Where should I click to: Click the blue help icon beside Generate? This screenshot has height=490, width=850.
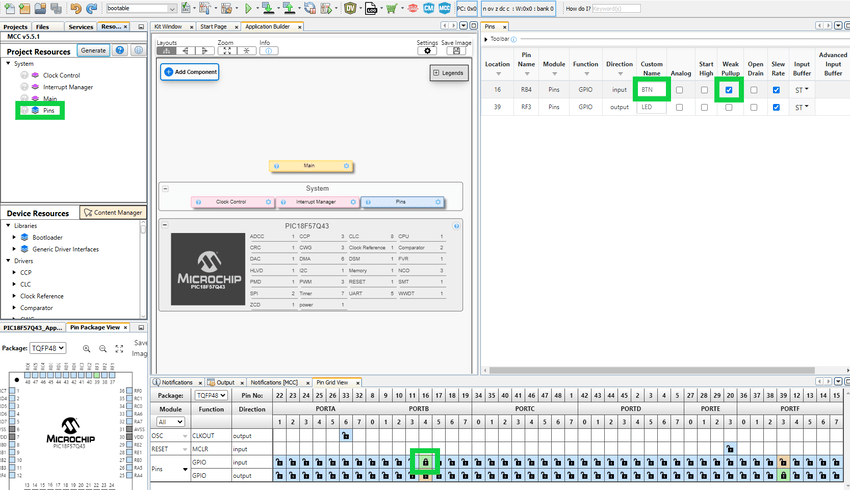pyautogui.click(x=119, y=50)
